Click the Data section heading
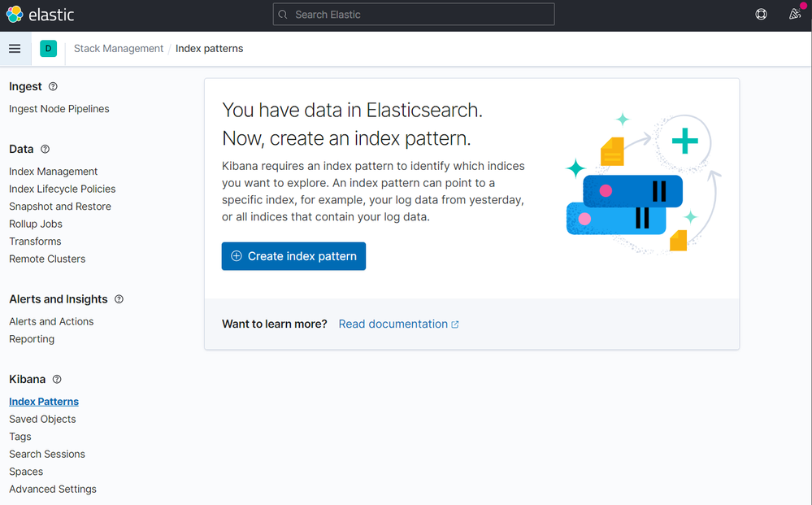Viewport: 812px width, 505px height. point(21,149)
